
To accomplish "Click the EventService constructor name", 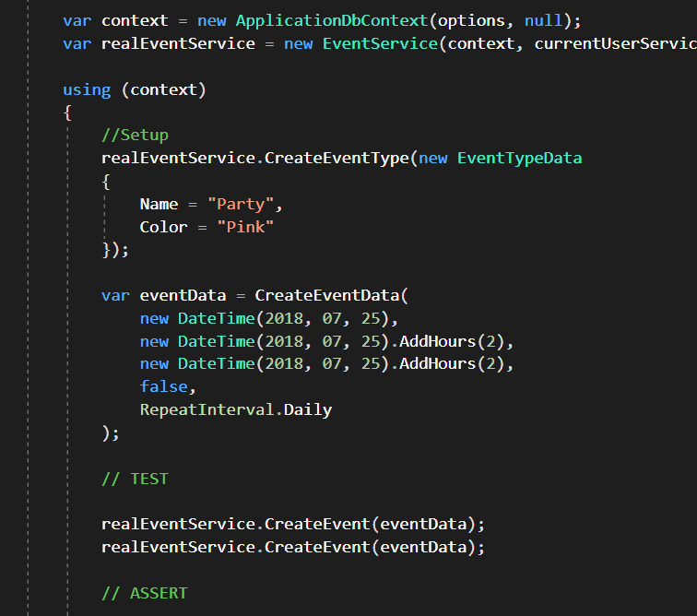I will [380, 43].
